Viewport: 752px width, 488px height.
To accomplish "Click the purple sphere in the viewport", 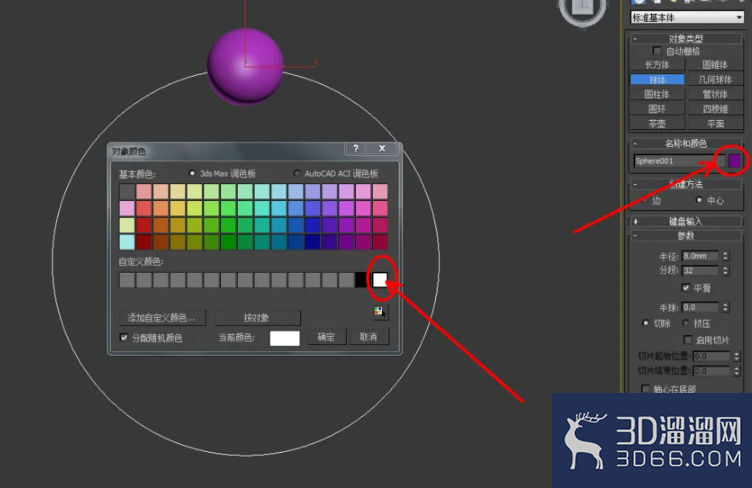I will [x=246, y=66].
